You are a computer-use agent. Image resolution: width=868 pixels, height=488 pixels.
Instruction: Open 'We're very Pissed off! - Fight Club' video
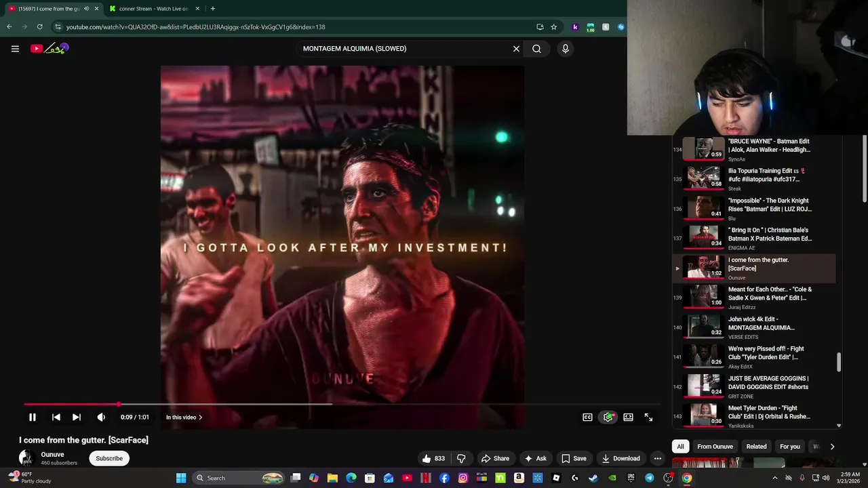point(754,357)
